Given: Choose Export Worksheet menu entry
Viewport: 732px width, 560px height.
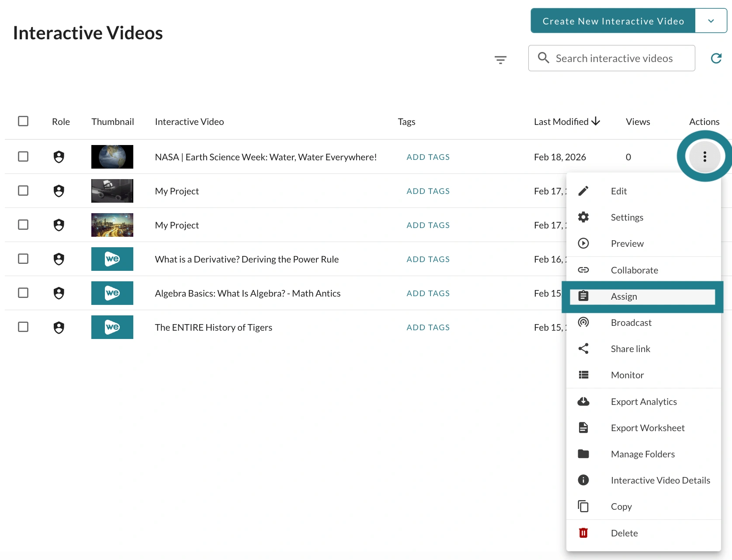Looking at the screenshot, I should (643, 428).
